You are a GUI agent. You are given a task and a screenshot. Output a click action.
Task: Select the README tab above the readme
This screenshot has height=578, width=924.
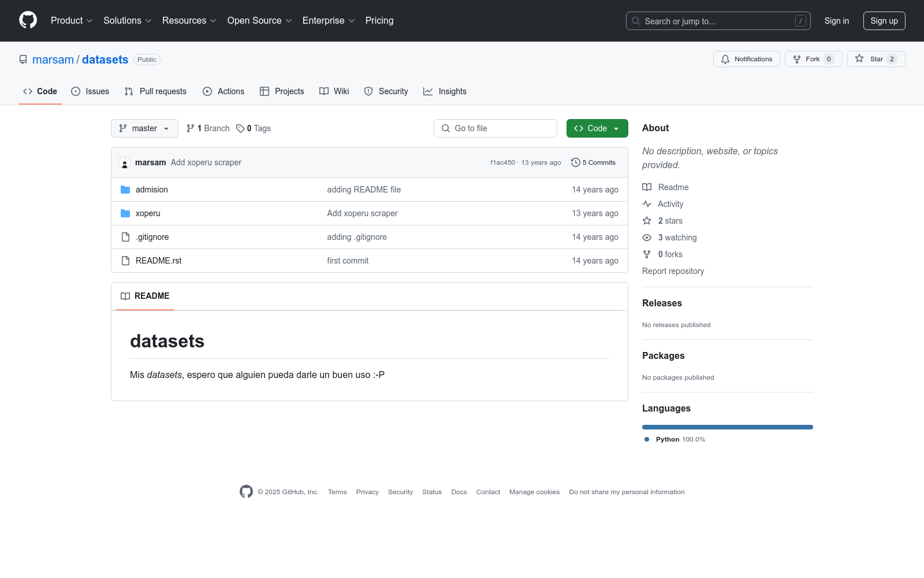145,296
